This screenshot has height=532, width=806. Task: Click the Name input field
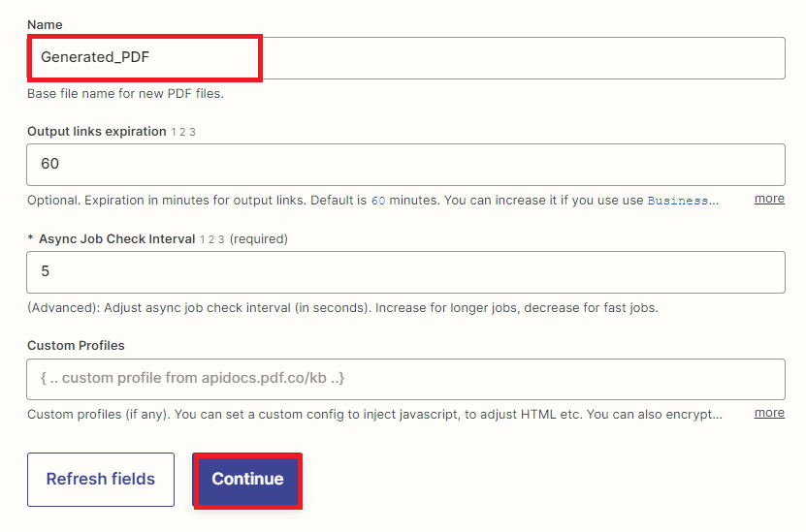tap(405, 58)
